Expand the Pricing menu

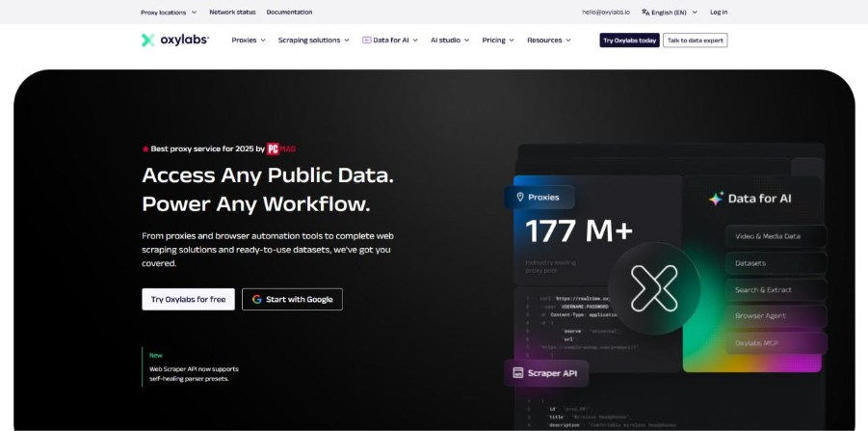[498, 40]
